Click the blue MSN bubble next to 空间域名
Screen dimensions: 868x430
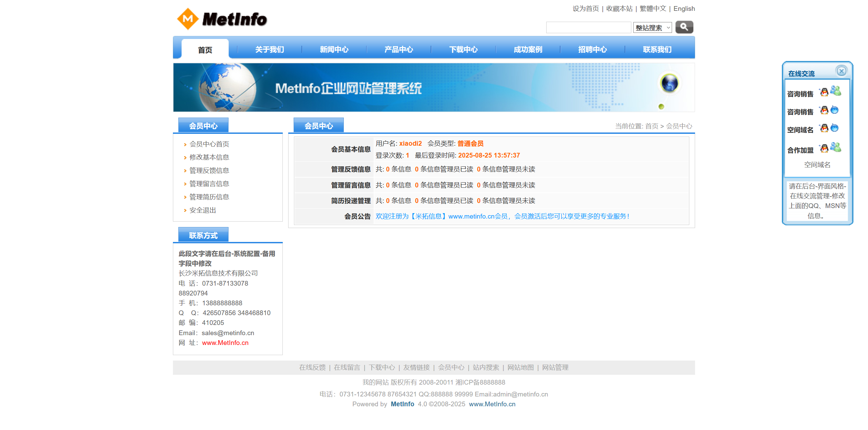click(x=834, y=128)
